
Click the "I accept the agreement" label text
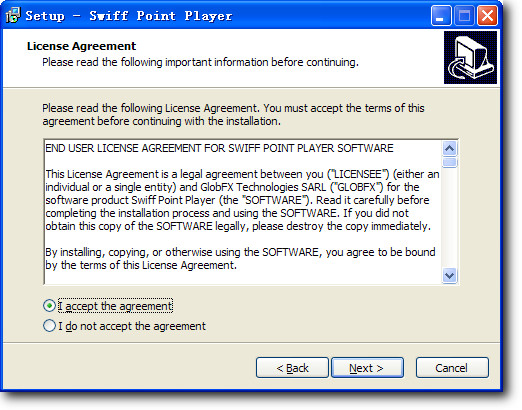click(115, 306)
